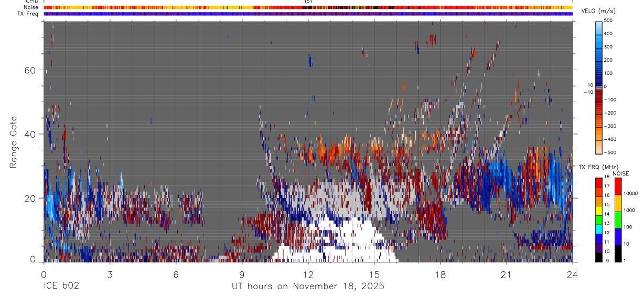This screenshot has height=297, width=644.
Task: Select the 12 label on TX FRQ scale
Action: (x=606, y=233)
